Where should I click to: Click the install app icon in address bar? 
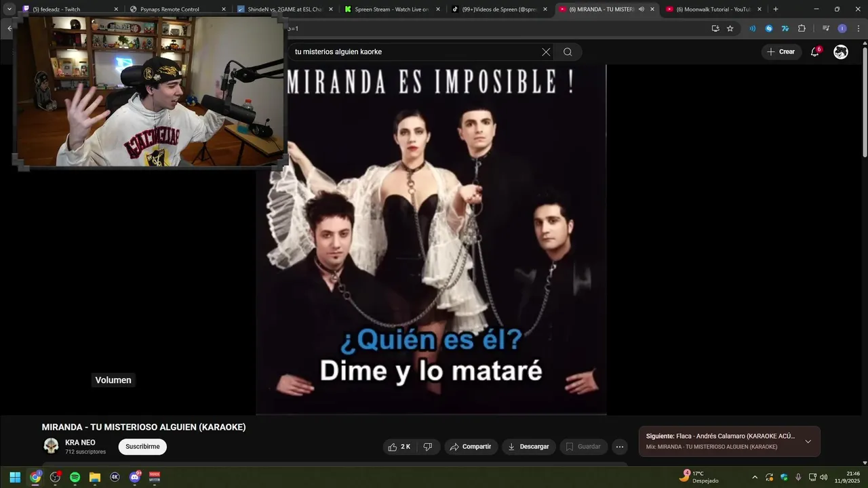pos(715,28)
